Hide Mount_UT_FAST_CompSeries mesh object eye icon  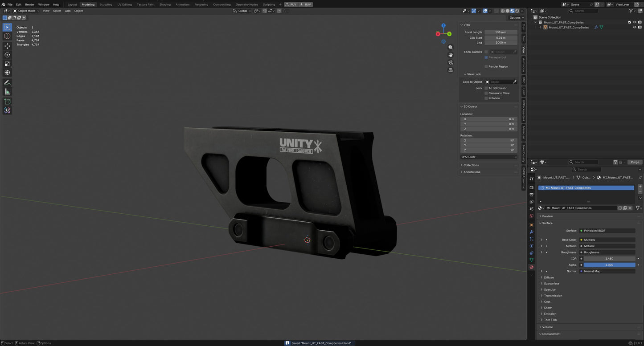point(635,27)
